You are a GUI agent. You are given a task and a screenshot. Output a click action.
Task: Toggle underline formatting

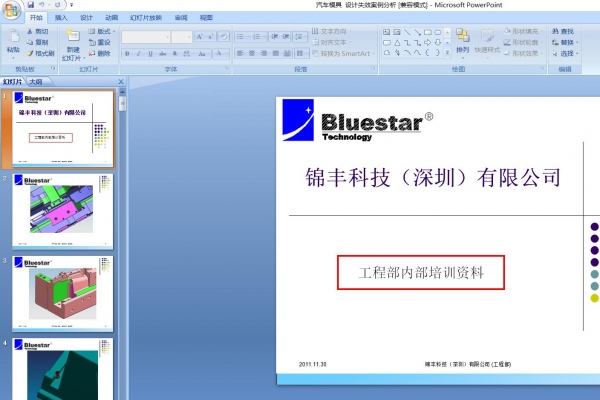(x=150, y=54)
